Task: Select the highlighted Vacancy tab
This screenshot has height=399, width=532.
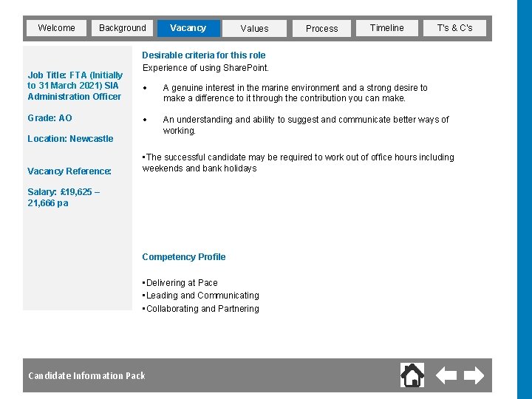Action: [188, 28]
